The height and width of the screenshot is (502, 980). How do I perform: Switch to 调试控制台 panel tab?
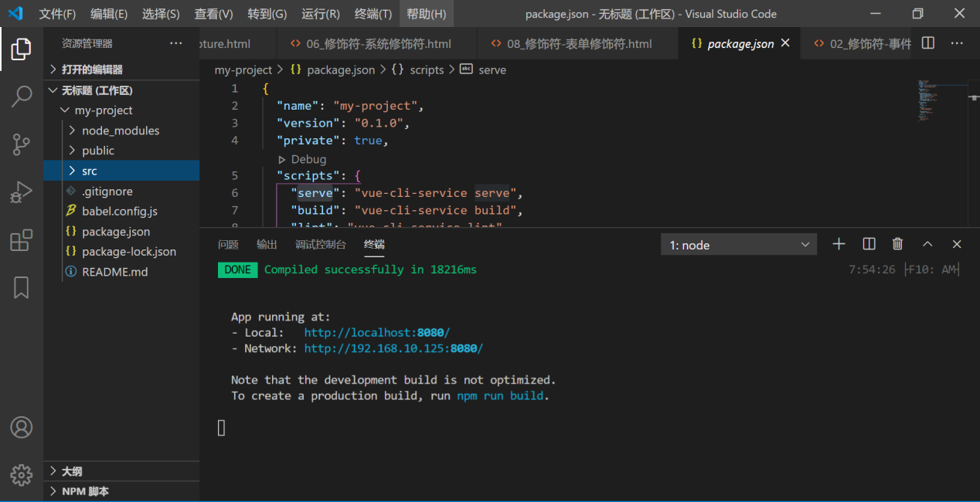coord(321,244)
